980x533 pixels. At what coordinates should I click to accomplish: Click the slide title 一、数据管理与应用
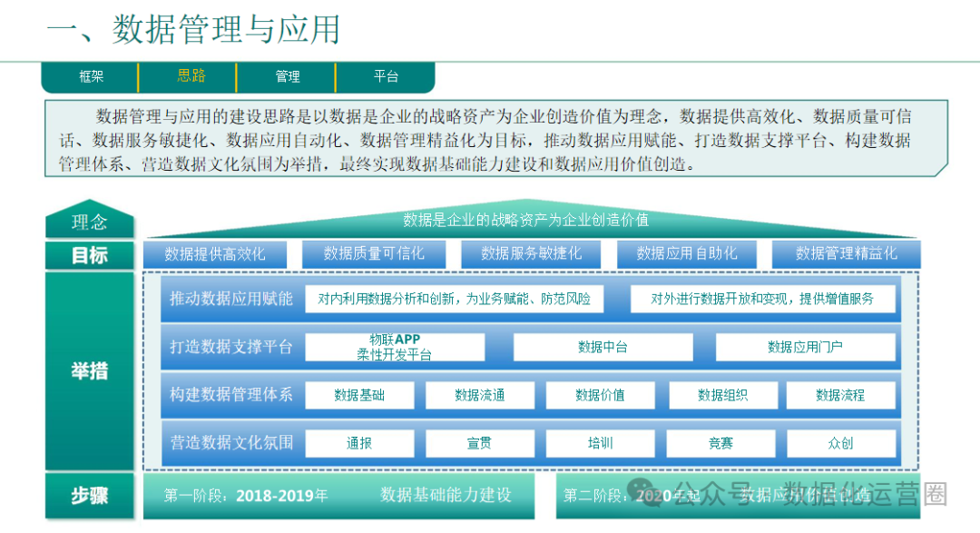coord(194,30)
